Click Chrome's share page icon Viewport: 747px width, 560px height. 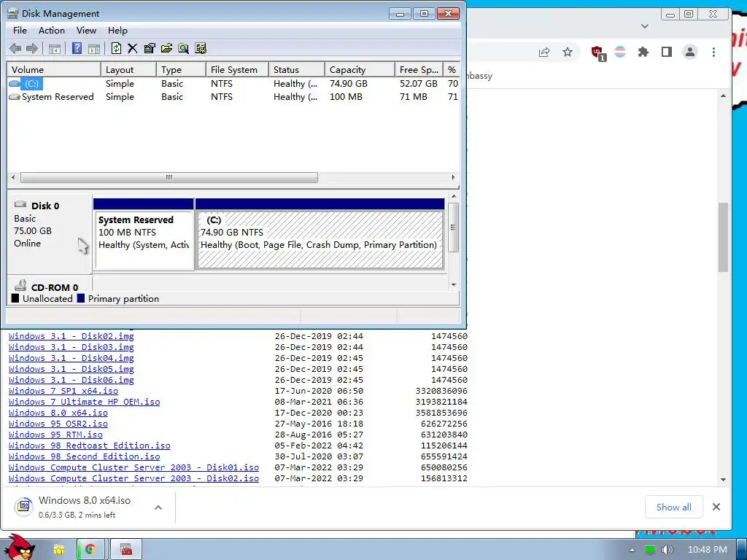coord(544,52)
